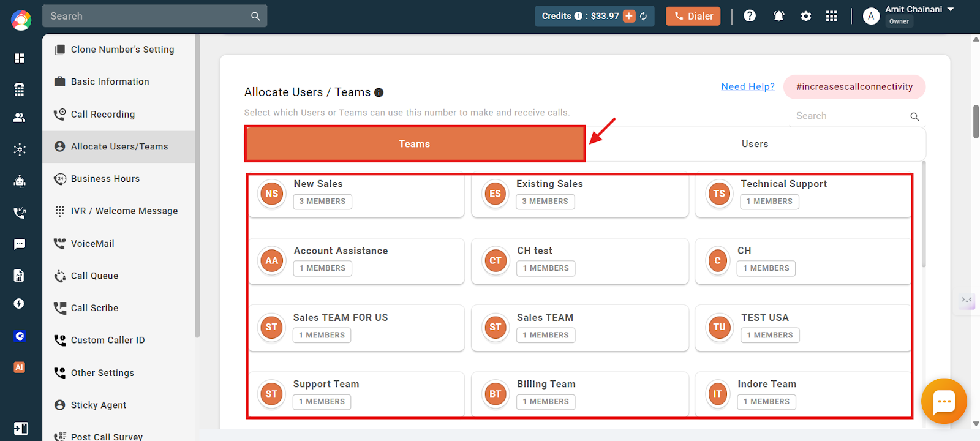Open the reports document icon in left rail
Image resolution: width=980 pixels, height=441 pixels.
point(20,276)
